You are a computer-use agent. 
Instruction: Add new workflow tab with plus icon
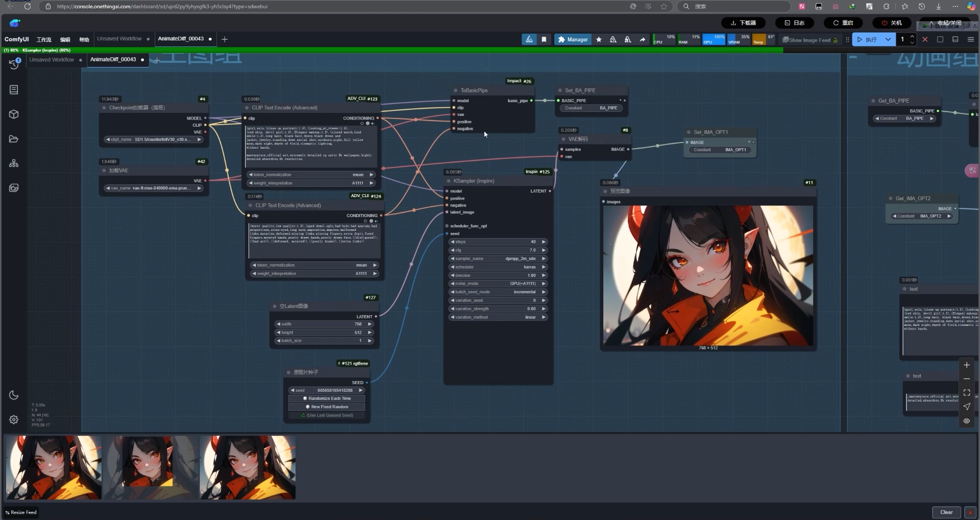[x=225, y=39]
